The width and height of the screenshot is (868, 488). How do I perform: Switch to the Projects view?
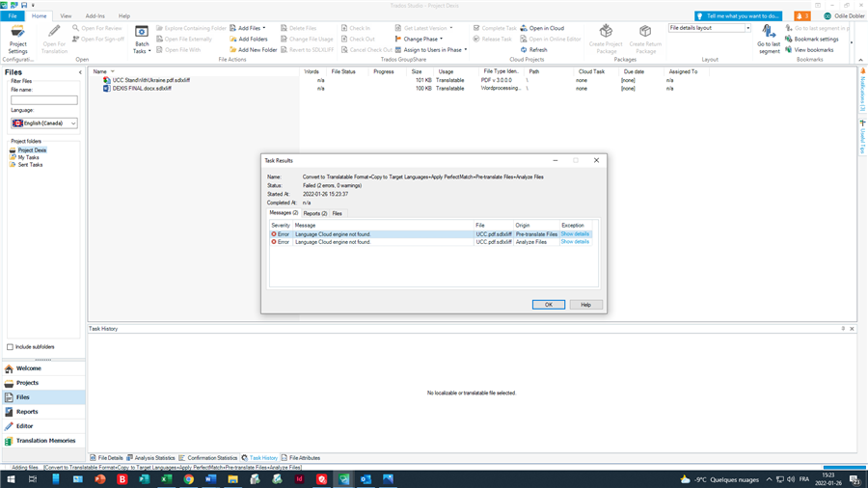pos(43,383)
